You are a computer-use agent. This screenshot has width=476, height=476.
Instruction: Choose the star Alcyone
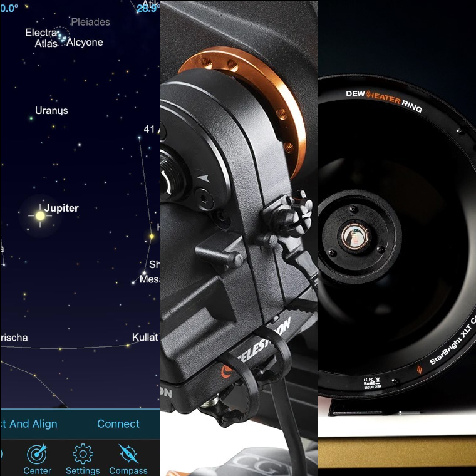85,43
